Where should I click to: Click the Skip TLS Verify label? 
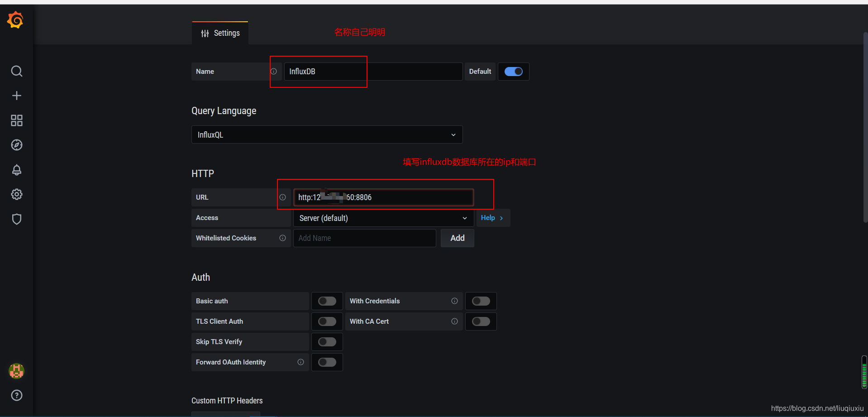[x=219, y=342]
